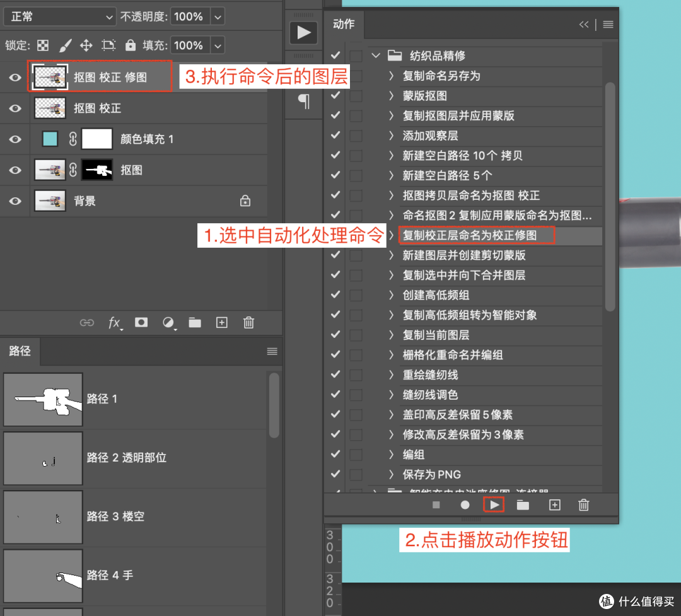Open layer style fx menu

tap(115, 323)
